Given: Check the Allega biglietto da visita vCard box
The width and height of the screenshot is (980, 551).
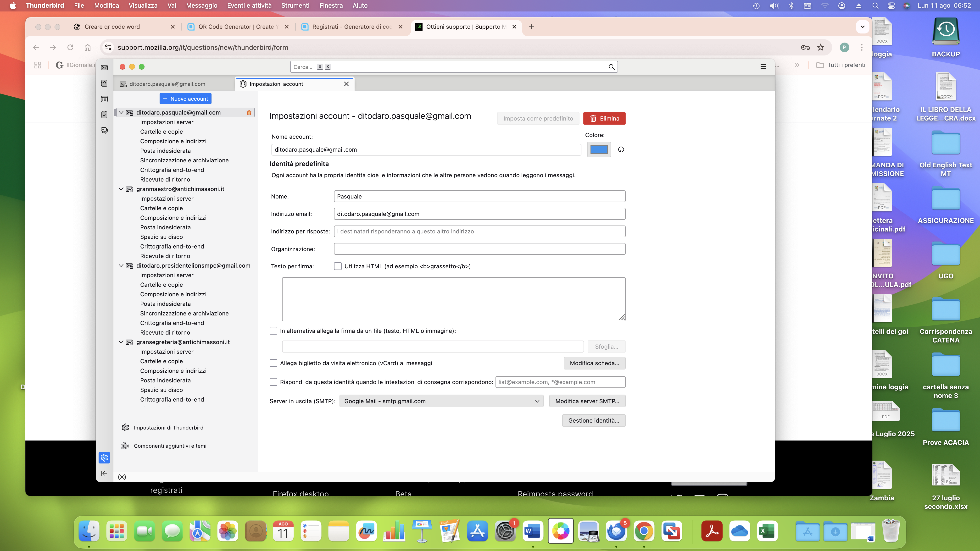Looking at the screenshot, I should pos(273,363).
